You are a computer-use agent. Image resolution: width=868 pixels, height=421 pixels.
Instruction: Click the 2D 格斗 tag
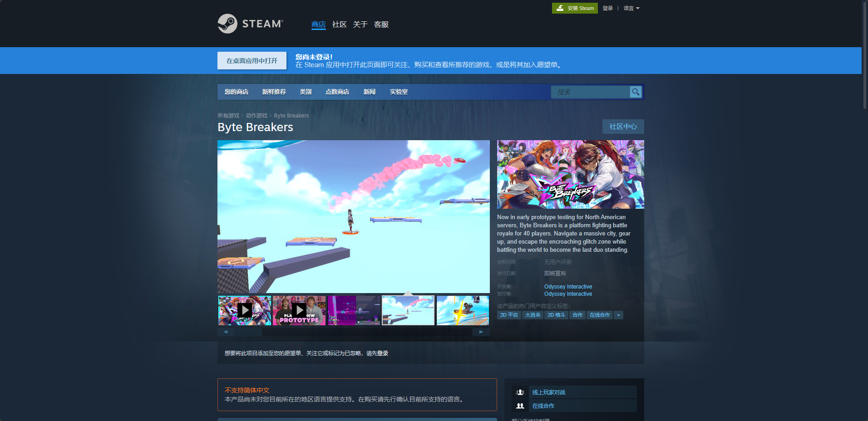(x=557, y=315)
